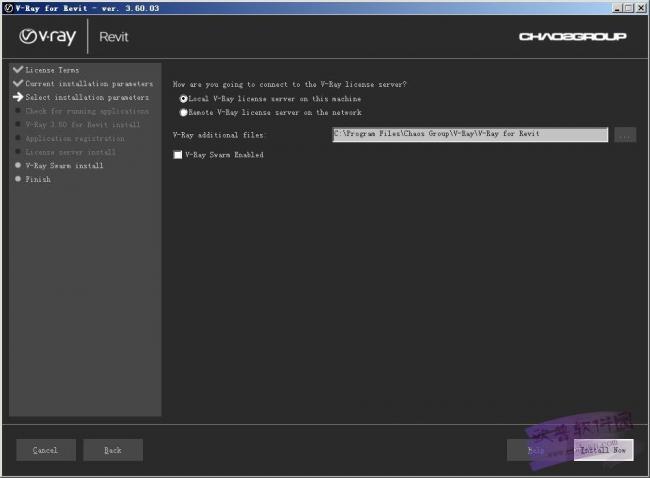Click the checkmark beside Current installation parameters
This screenshot has height=478, width=650.
[x=17, y=84]
